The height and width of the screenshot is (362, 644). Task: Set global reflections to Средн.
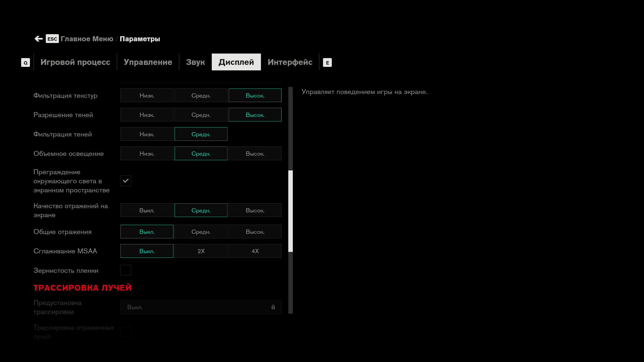click(201, 232)
